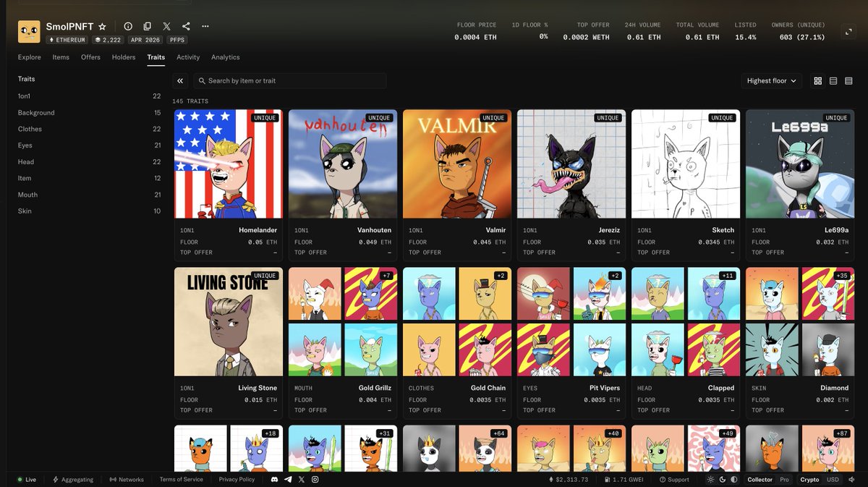Click the ETH price $2,313.73 indicator
Screen dimensions: 868x487
click(x=569, y=480)
